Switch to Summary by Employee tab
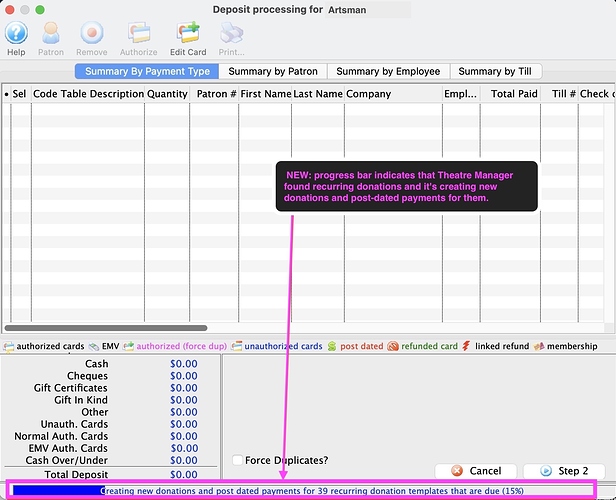 pyautogui.click(x=388, y=71)
